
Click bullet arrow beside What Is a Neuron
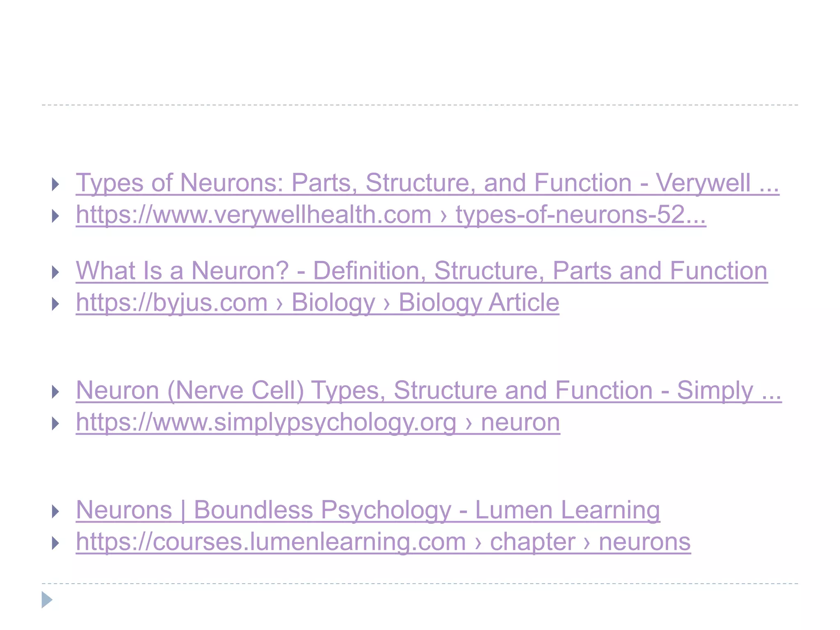click(x=56, y=272)
